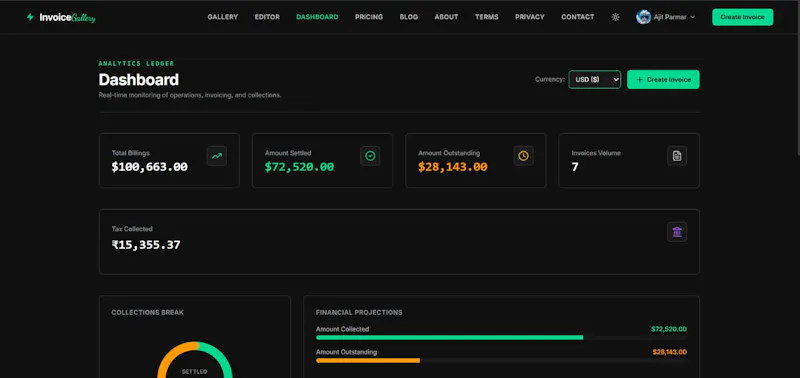The image size is (800, 378).
Task: Open the Pricing nav item
Action: (369, 17)
